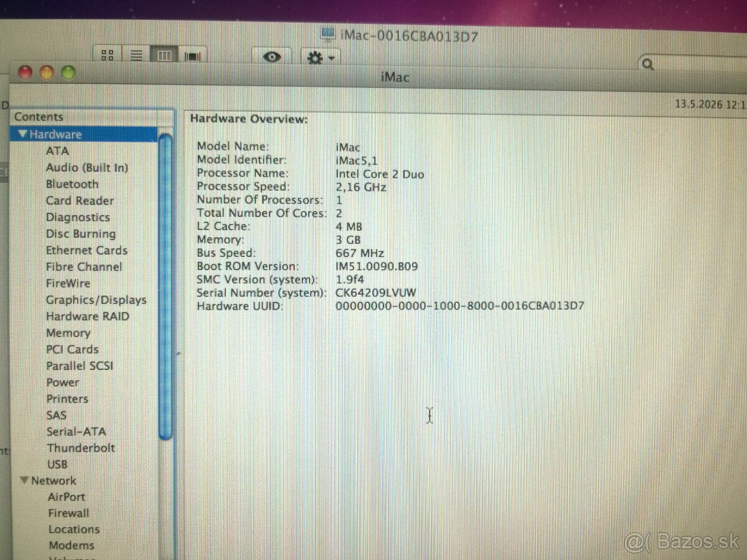Collapse the Hardware section triangle
Viewport: 747px width, 560px height.
pos(23,134)
